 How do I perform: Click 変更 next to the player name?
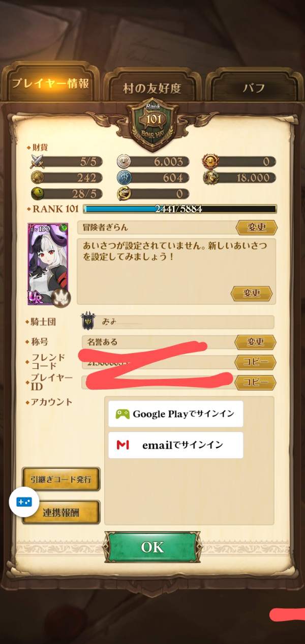(257, 227)
